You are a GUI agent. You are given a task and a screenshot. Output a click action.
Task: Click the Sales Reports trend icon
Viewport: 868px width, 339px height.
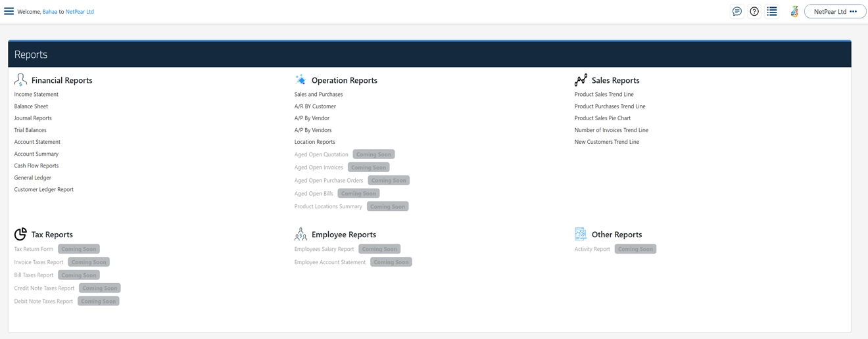[581, 80]
